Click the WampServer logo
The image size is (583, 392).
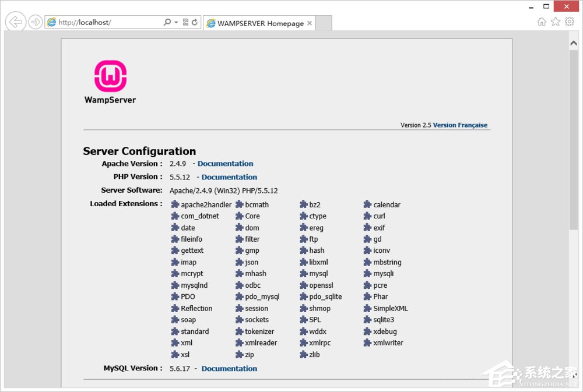(x=110, y=75)
